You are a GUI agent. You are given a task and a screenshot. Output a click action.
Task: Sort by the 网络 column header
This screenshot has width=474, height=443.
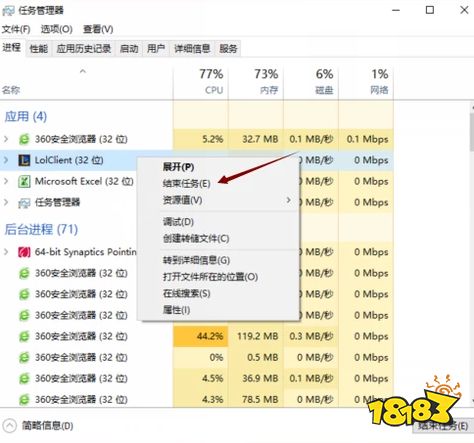366,82
